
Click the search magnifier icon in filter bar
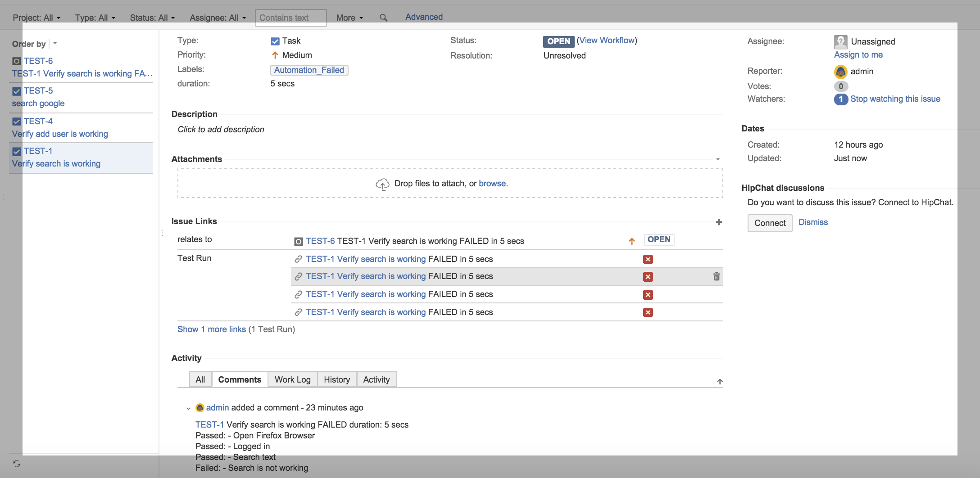click(x=383, y=18)
